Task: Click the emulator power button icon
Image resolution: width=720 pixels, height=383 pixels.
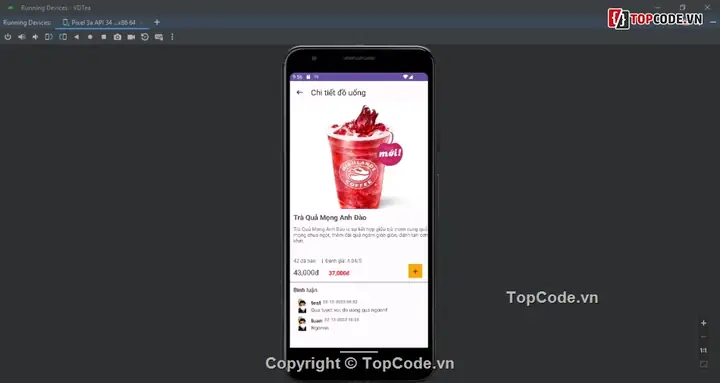Action: (8, 37)
